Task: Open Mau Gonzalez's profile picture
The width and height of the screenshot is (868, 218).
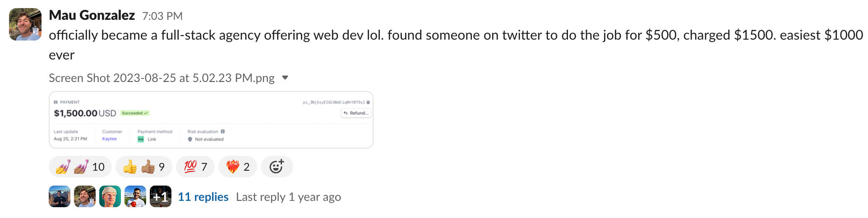Action: click(25, 24)
